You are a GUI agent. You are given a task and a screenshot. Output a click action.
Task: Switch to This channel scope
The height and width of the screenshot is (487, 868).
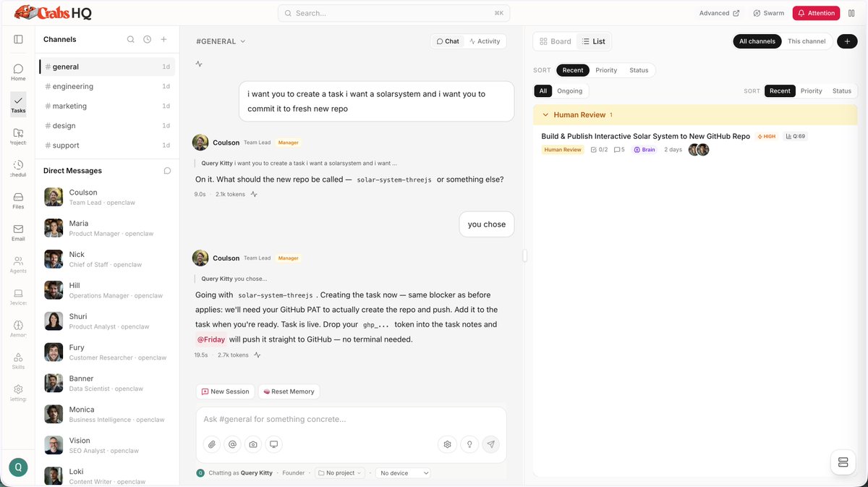pyautogui.click(x=807, y=41)
